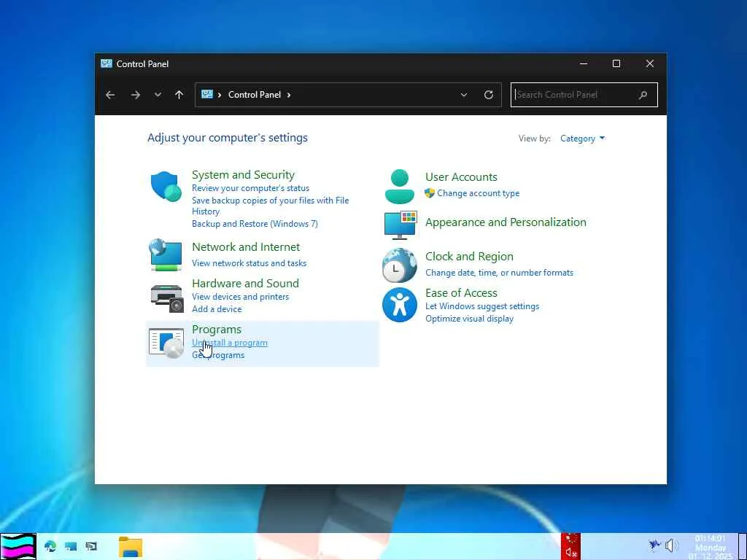Screen dimensions: 747x560
Task: Open the Programs disc icon
Action: coord(166,343)
